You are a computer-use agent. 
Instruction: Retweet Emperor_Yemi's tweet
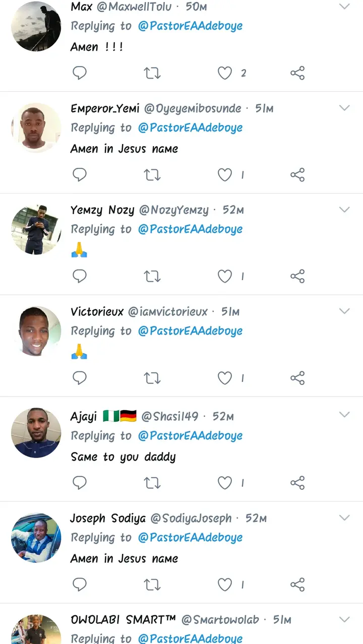point(152,175)
